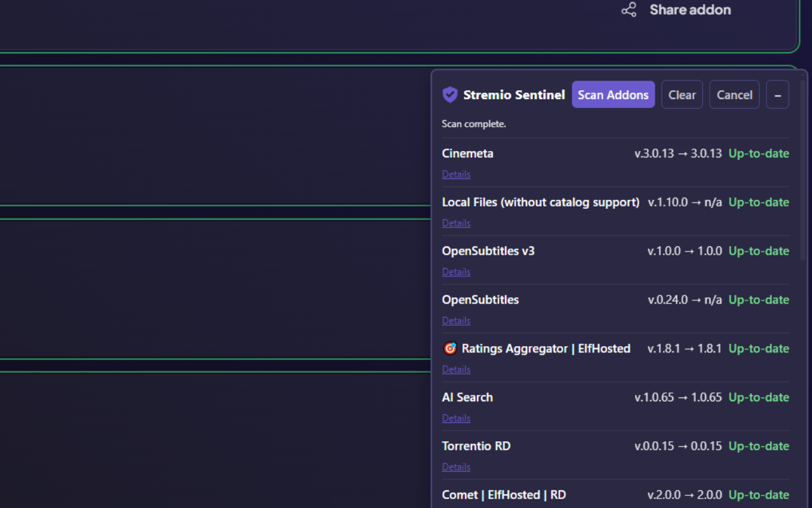This screenshot has width=812, height=508.
Task: Expand Details for Ratings Aggregator ElfHosted
Action: pyautogui.click(x=456, y=370)
